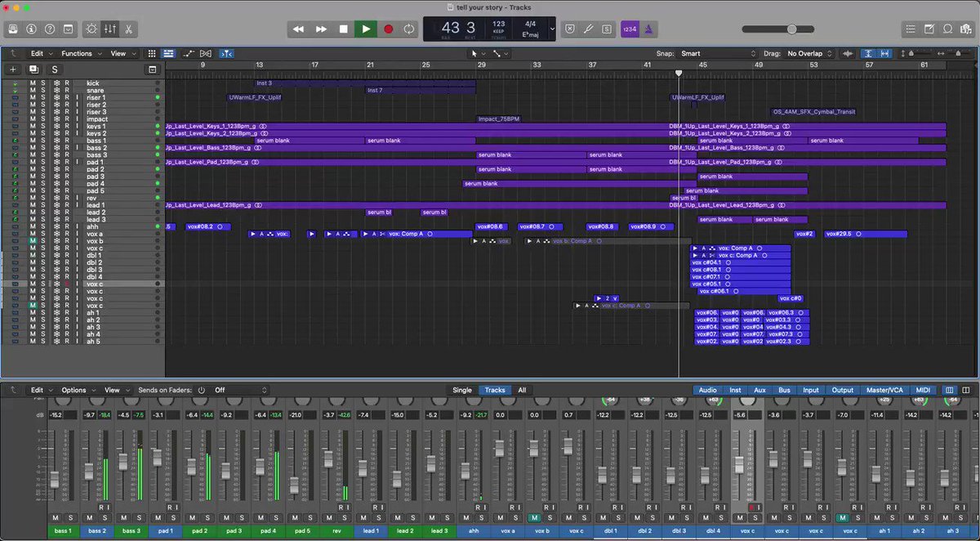
Task: Toggle the Replace mode button
Action: [570, 29]
